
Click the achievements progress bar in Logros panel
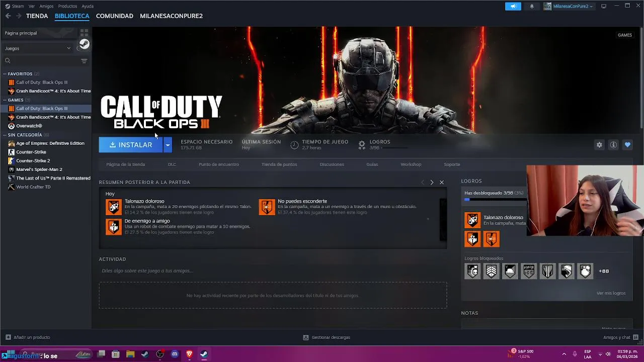coord(496,200)
